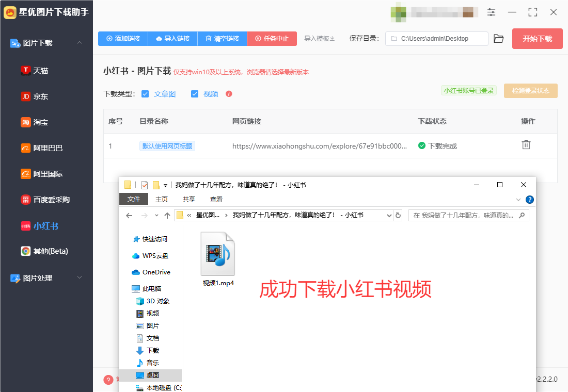Select the 小红书 sidebar icon
The image size is (568, 392).
click(25, 226)
